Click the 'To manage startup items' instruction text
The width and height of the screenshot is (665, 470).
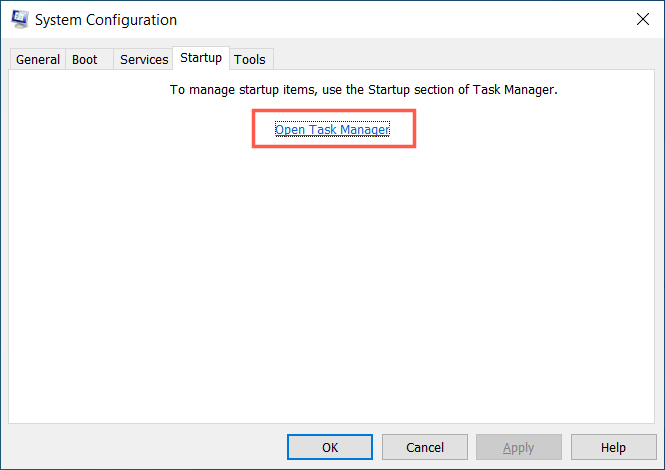pyautogui.click(x=363, y=90)
